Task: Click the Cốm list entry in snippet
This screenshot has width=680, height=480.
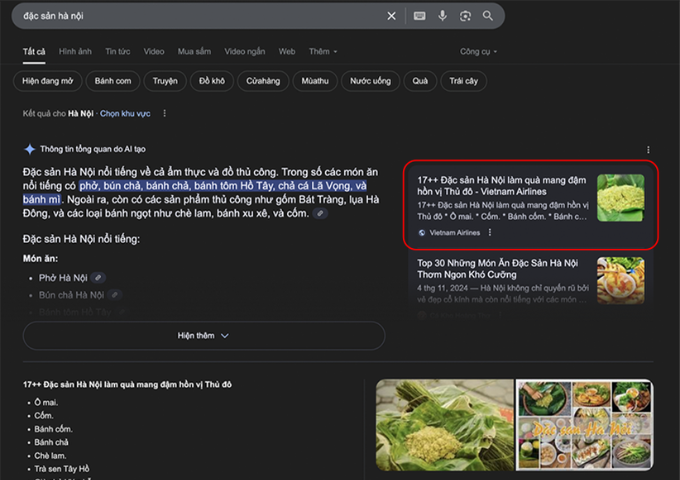Action: [44, 416]
